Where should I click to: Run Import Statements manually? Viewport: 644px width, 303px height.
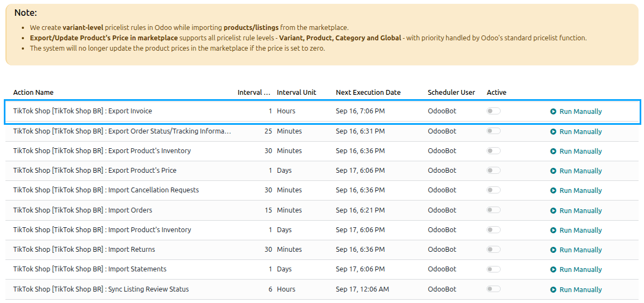pos(576,270)
